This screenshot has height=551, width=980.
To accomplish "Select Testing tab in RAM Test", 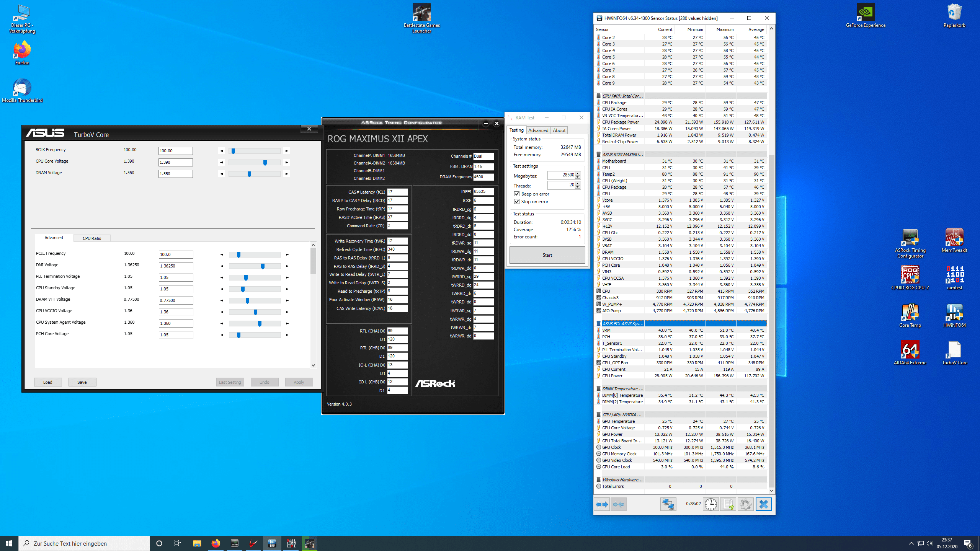I will click(516, 130).
